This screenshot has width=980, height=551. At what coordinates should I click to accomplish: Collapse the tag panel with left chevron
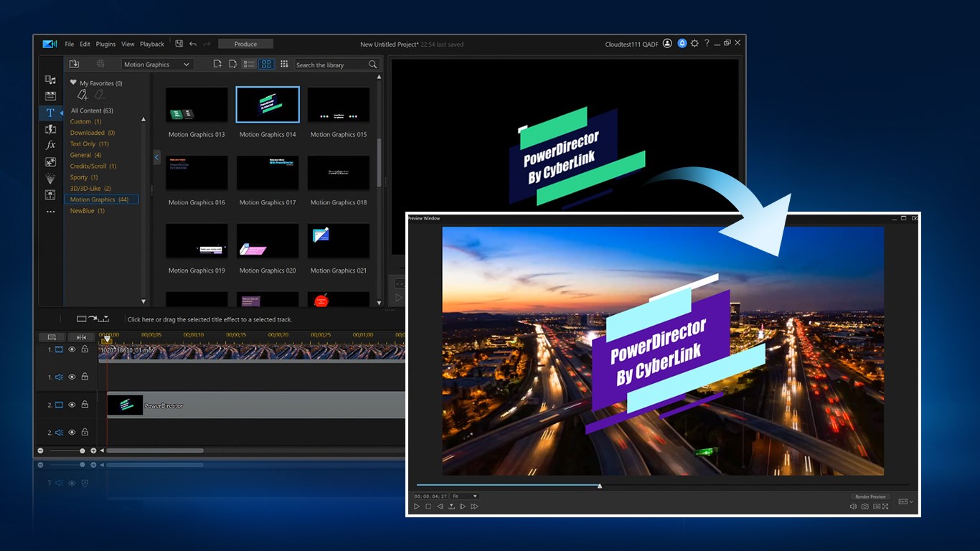pyautogui.click(x=156, y=157)
